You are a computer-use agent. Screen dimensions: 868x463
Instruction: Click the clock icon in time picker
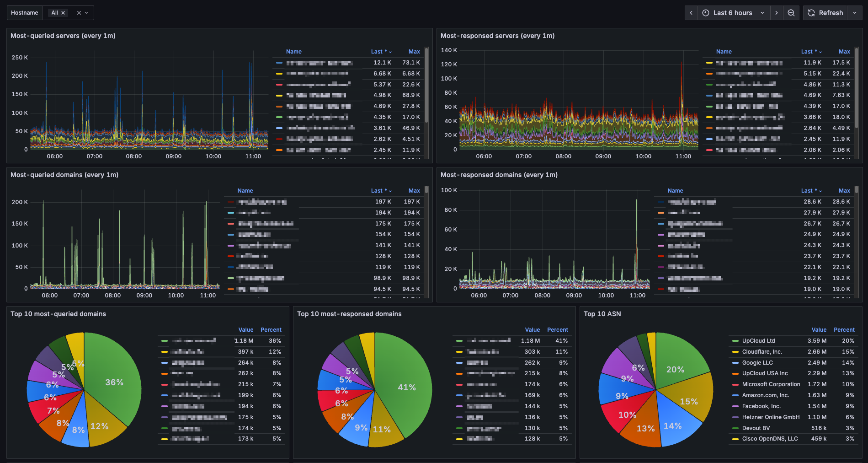coord(706,13)
